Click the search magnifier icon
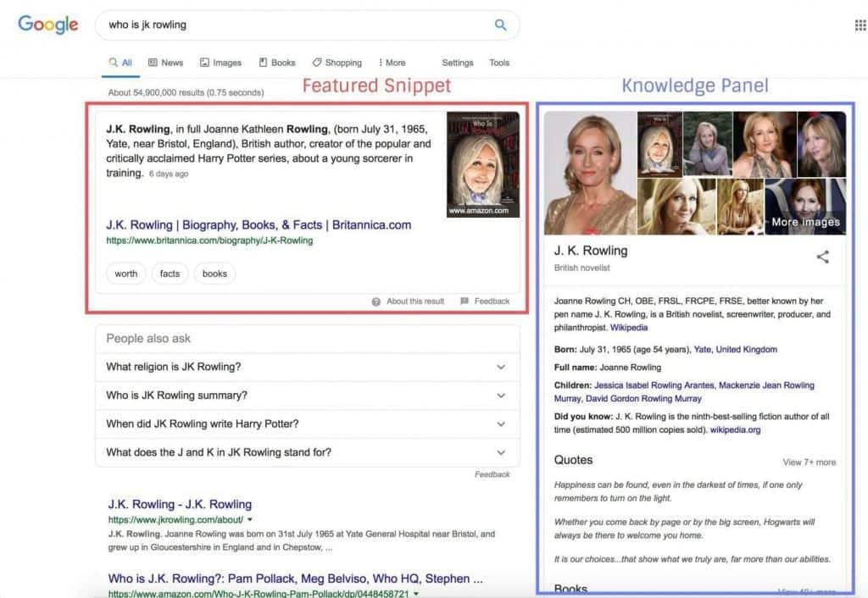Image resolution: width=868 pixels, height=598 pixels. pyautogui.click(x=500, y=25)
